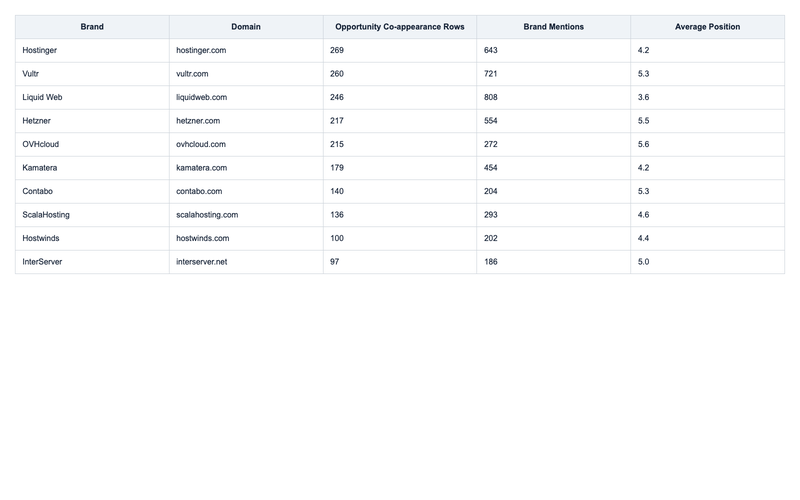Select Liquid Web's 808 mentions cell
The width and height of the screenshot is (800, 500).
(554, 97)
